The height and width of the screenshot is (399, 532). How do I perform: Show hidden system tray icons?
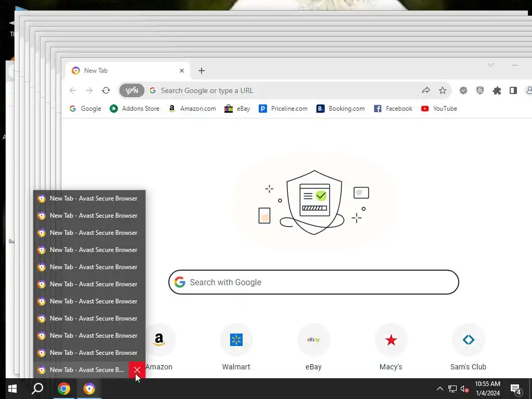coord(440,389)
